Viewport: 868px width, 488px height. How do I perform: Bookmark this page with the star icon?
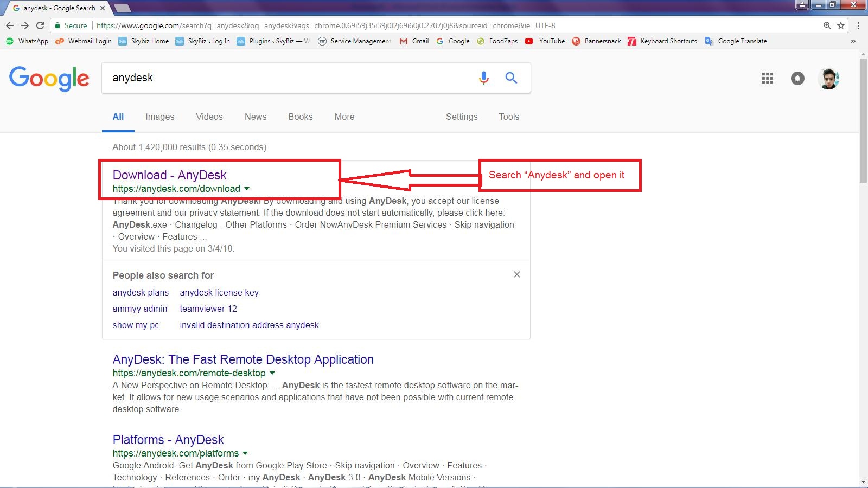841,25
